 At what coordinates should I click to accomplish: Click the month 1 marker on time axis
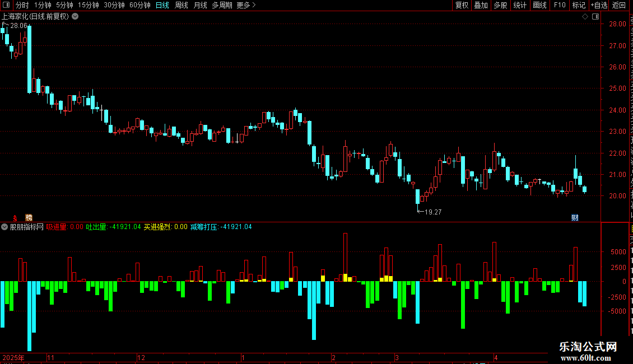tap(243, 357)
